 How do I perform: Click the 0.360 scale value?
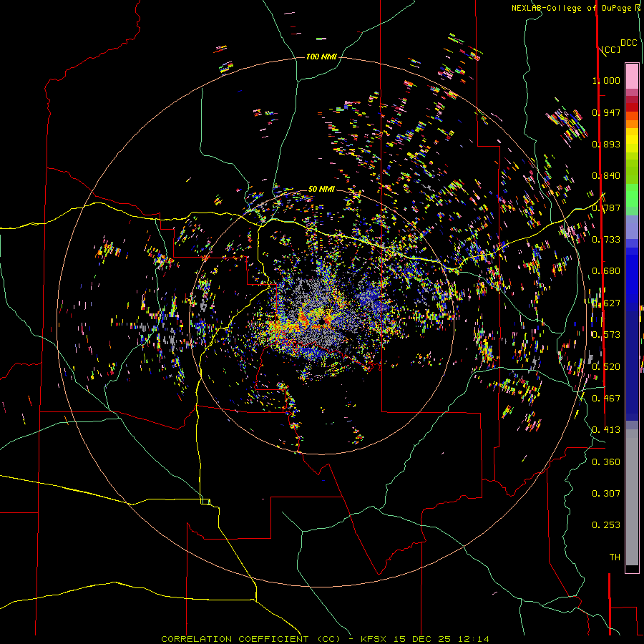pyautogui.click(x=606, y=462)
